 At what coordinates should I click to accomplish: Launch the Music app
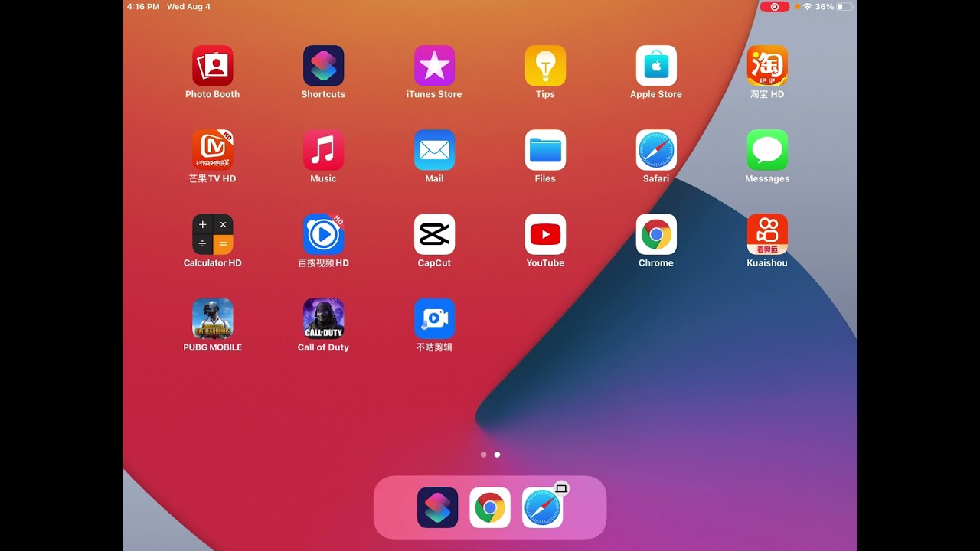[323, 150]
